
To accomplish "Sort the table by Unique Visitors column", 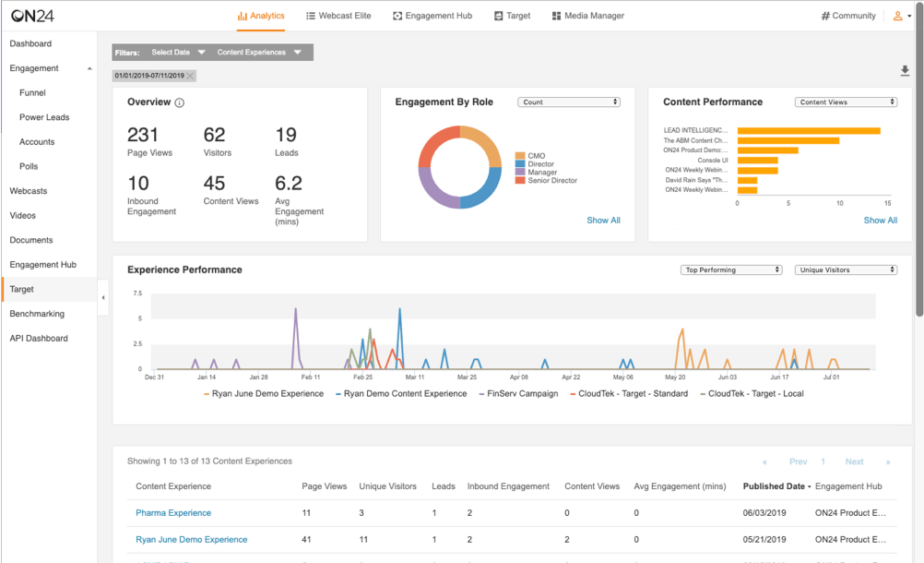I will tap(387, 486).
